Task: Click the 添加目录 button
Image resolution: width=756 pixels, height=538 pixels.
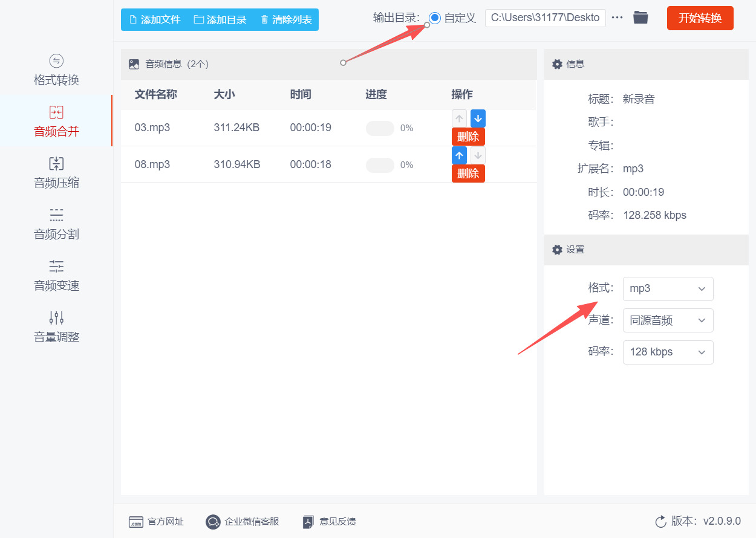Action: click(x=220, y=19)
